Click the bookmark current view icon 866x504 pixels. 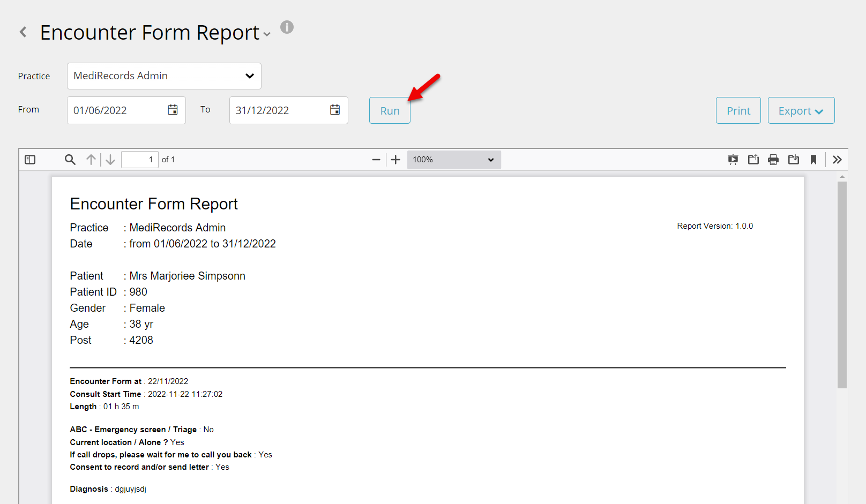(x=813, y=160)
